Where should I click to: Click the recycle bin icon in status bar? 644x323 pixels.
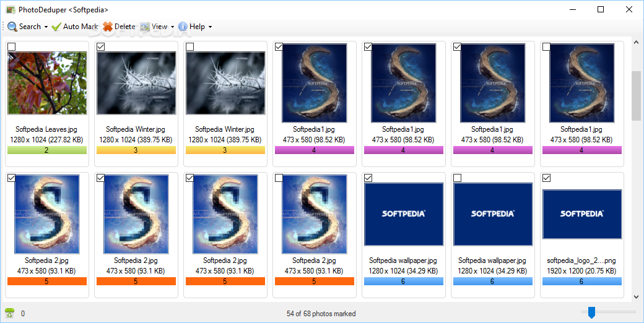[x=9, y=313]
